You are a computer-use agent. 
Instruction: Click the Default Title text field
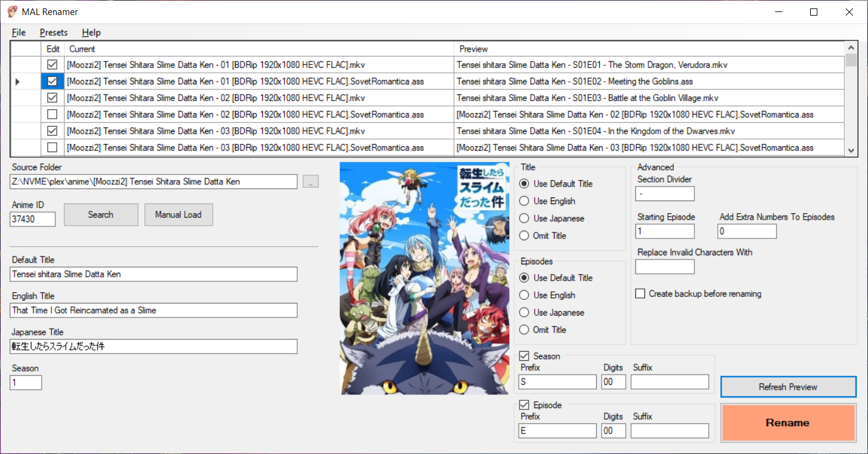click(x=154, y=274)
